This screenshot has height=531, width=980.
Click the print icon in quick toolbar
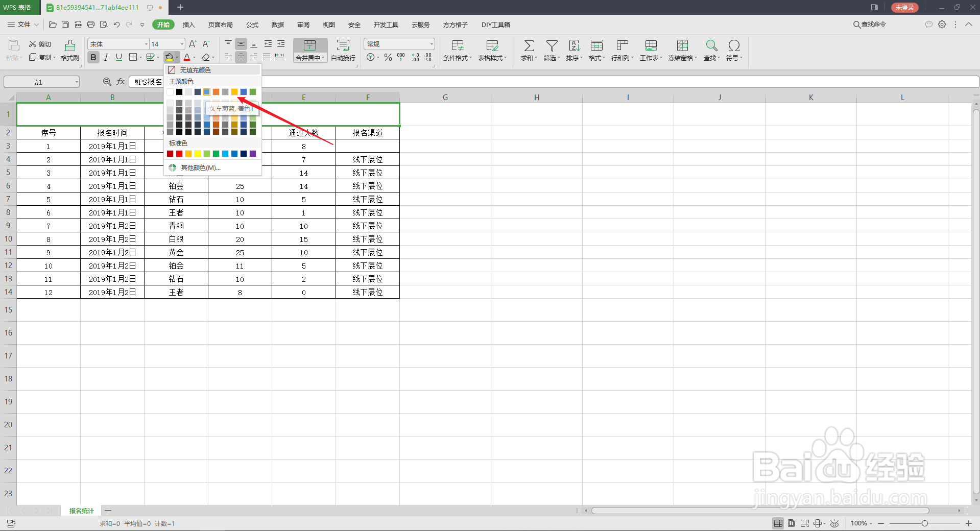[x=91, y=25]
